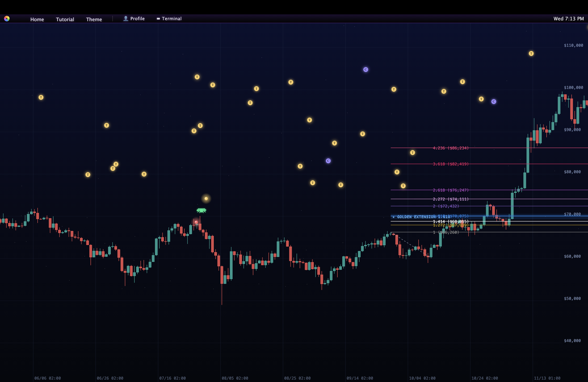
Task: Click the $80,000 price axis label
Action: 572,172
